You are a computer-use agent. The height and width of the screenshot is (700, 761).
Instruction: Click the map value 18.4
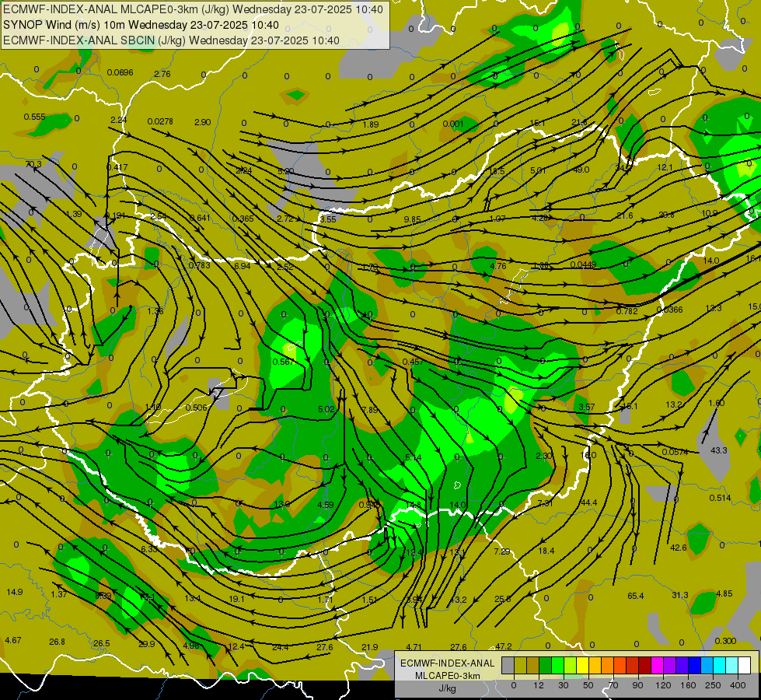tap(546, 551)
